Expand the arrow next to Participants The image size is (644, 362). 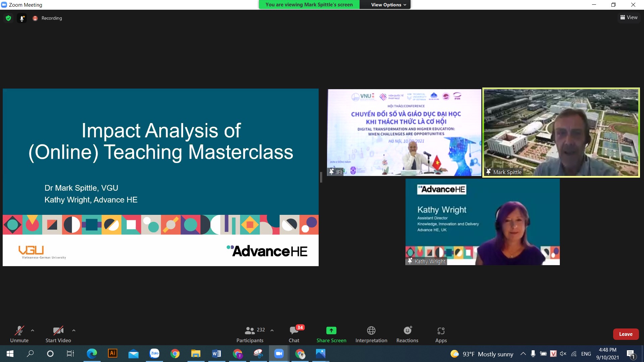(x=272, y=330)
